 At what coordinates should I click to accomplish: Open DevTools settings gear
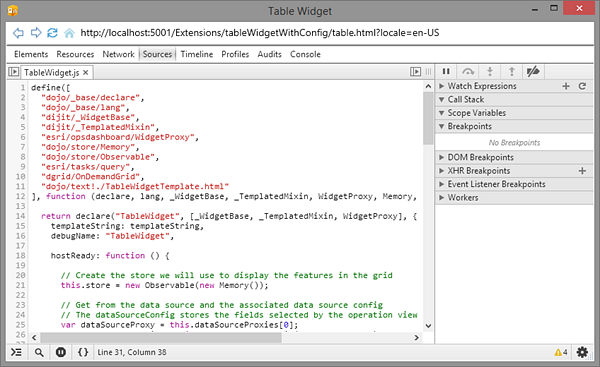[x=582, y=352]
